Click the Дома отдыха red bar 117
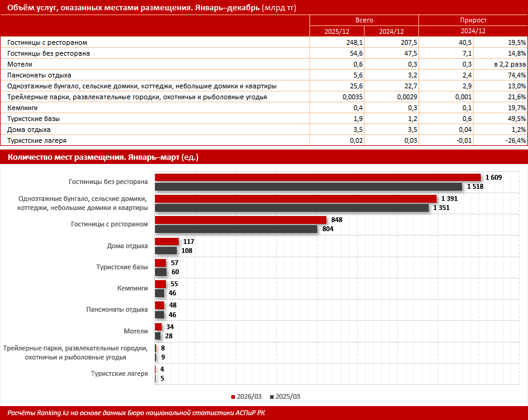528x420 pixels. tap(167, 241)
